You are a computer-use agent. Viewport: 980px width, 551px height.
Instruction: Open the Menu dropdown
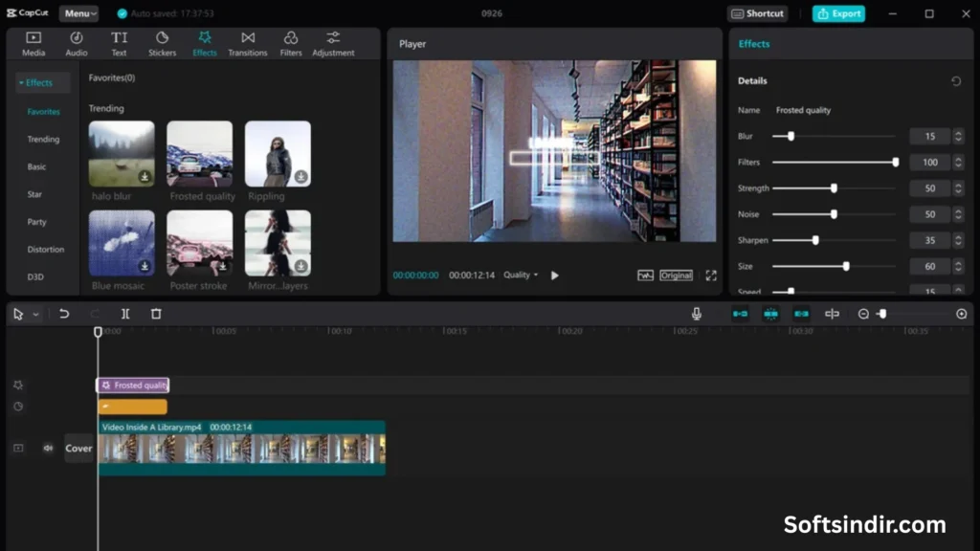click(78, 13)
